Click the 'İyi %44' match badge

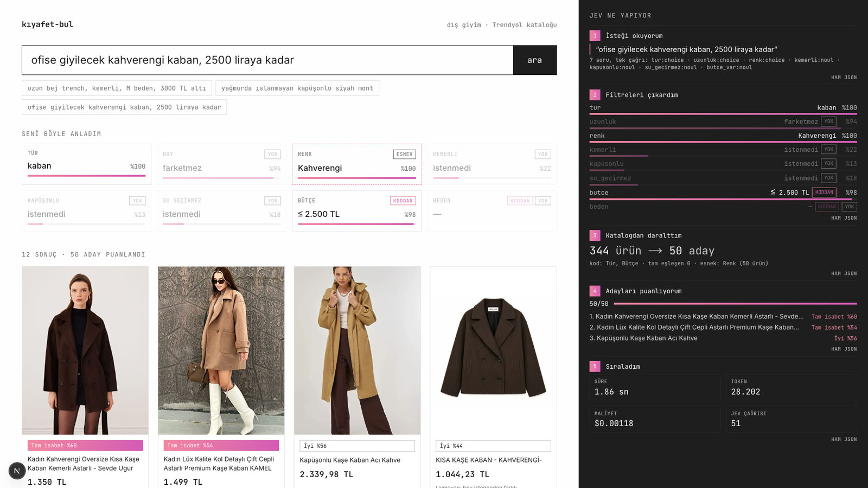pyautogui.click(x=493, y=446)
